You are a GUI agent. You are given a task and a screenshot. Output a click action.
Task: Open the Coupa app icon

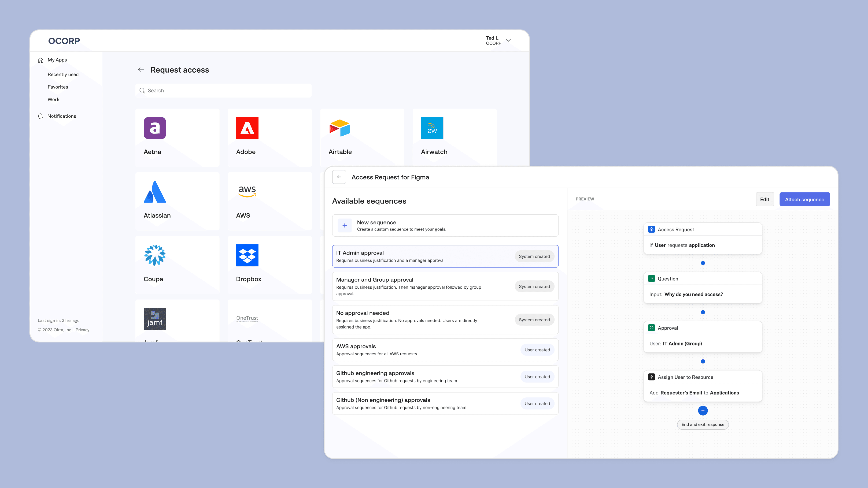tap(155, 255)
